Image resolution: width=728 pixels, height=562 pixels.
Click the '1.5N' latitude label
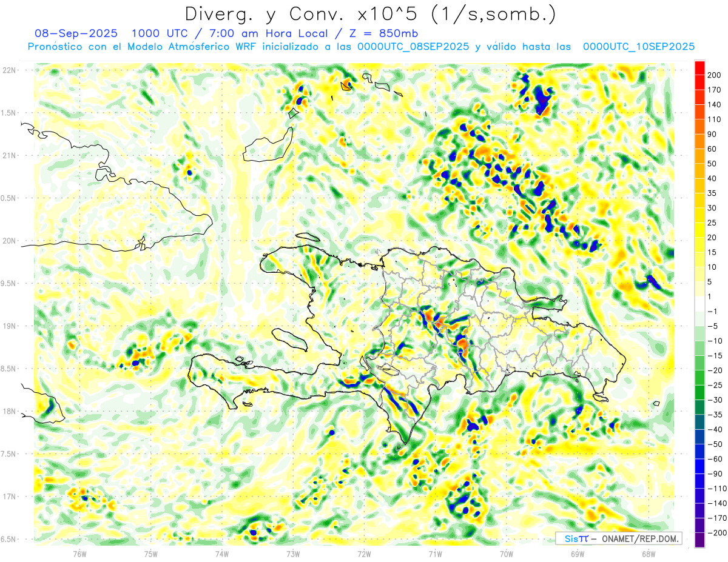[9, 113]
